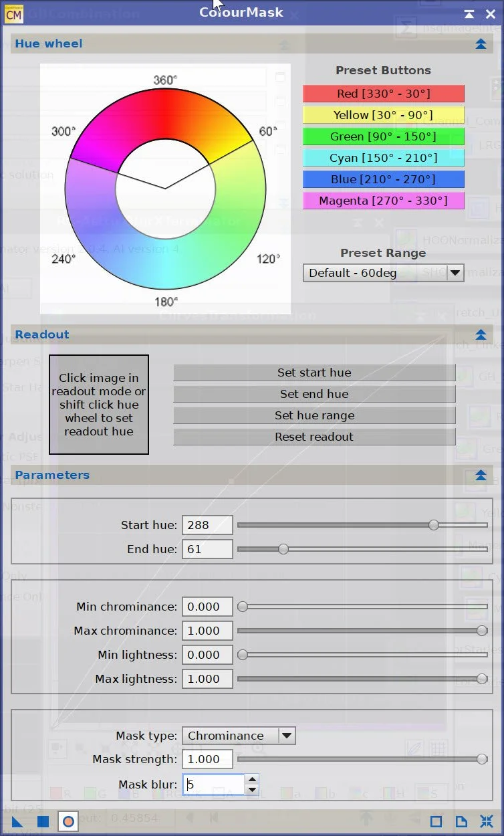This screenshot has height=836, width=504.
Task: Click the End hue slider handle
Action: tap(283, 549)
